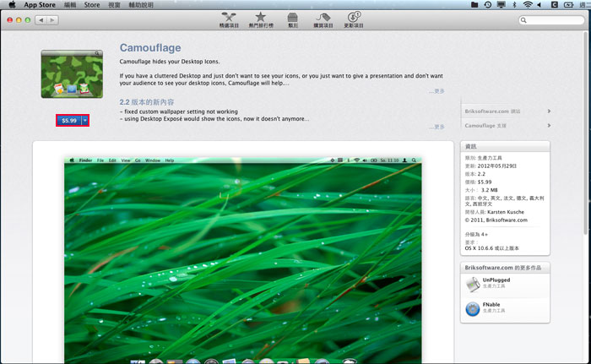
Task: Click in the App Store search field
Action: click(x=551, y=20)
